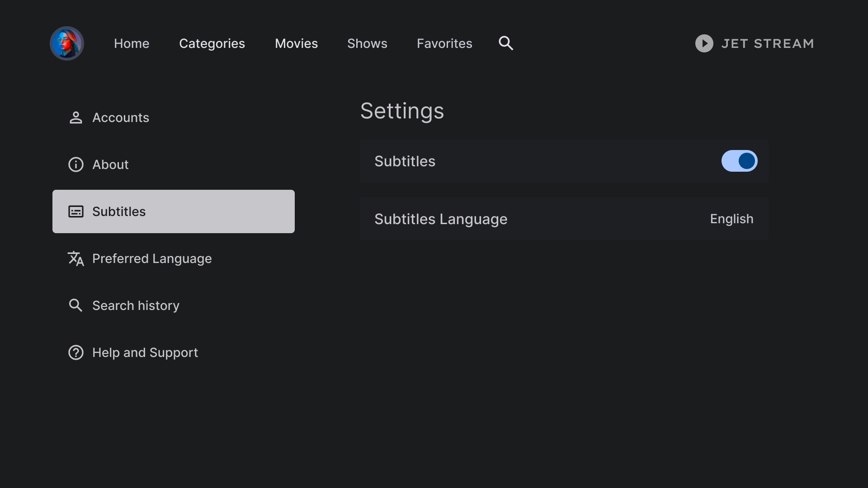868x488 pixels.
Task: Click the top navigation search icon
Action: point(505,43)
